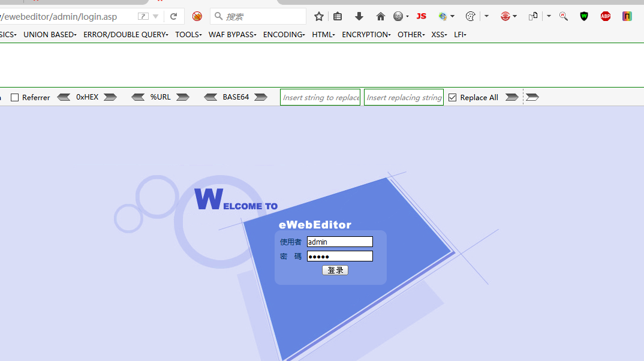Image resolution: width=644 pixels, height=361 pixels.
Task: Open the ENCRYPTION menu
Action: pyautogui.click(x=366, y=35)
